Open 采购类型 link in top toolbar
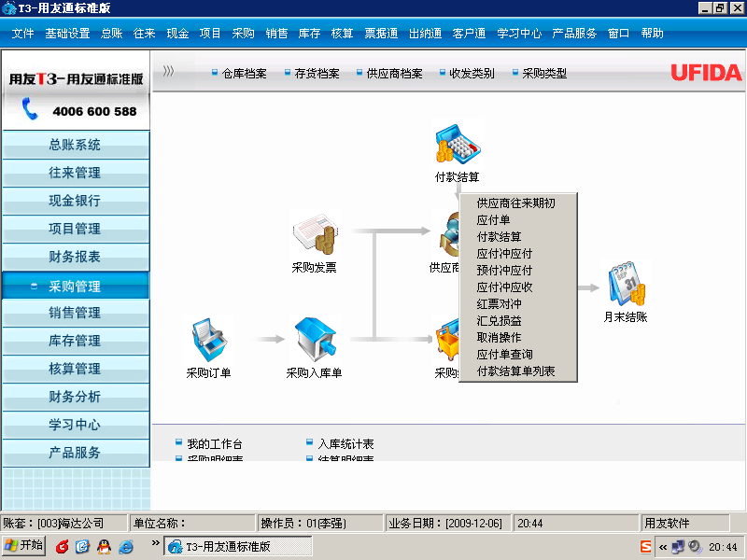The height and width of the screenshot is (560, 747). (544, 74)
